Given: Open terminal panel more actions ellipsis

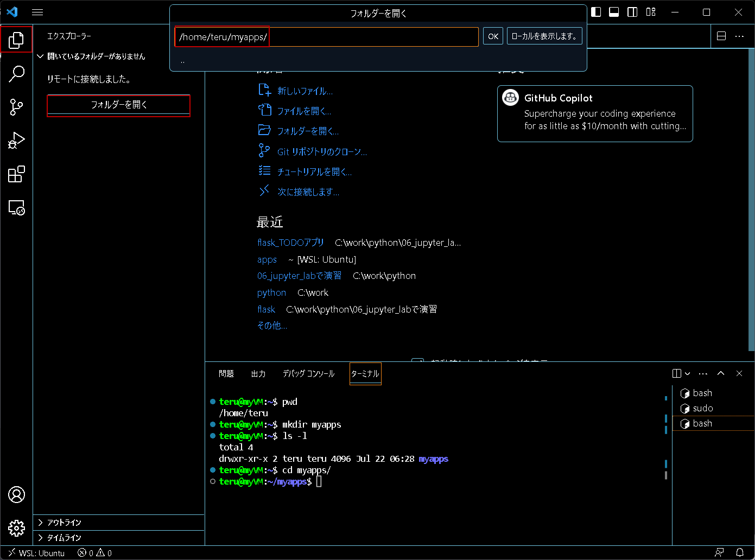Looking at the screenshot, I should pyautogui.click(x=703, y=373).
